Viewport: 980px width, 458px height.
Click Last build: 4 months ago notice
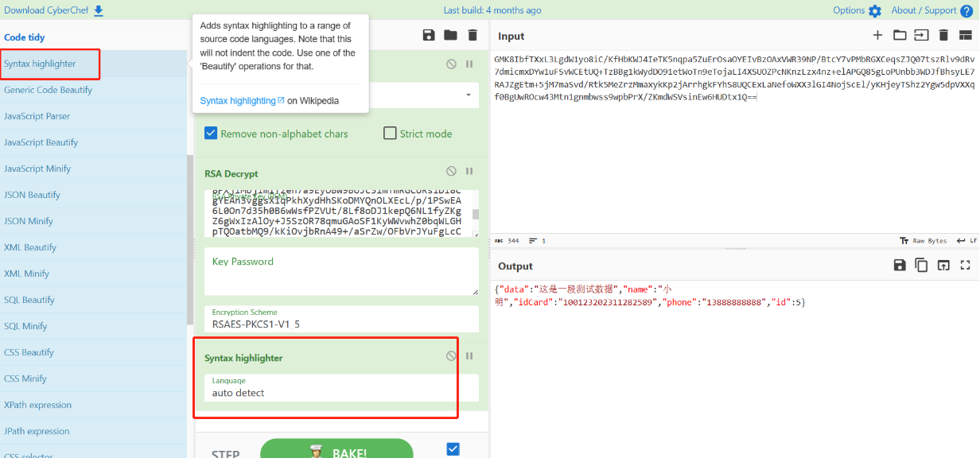point(492,10)
